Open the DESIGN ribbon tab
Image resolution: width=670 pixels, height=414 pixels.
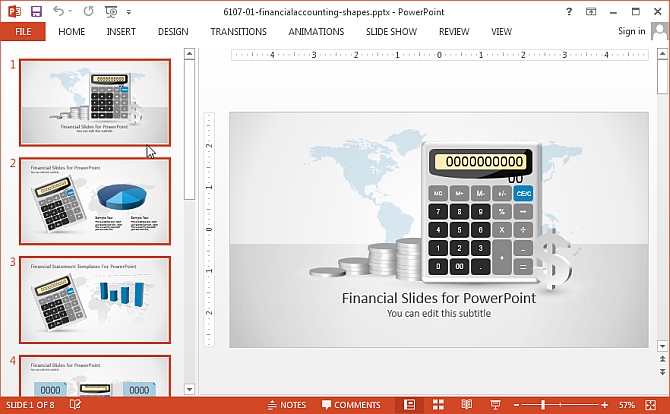[173, 32]
